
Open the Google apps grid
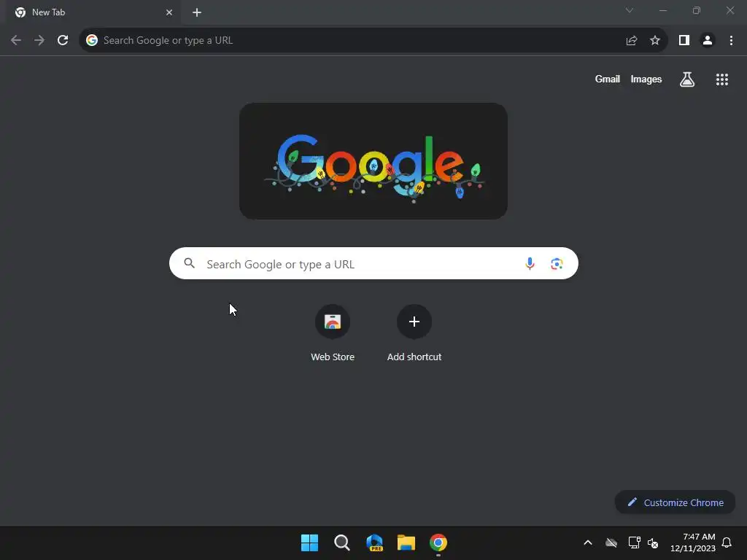(x=722, y=79)
